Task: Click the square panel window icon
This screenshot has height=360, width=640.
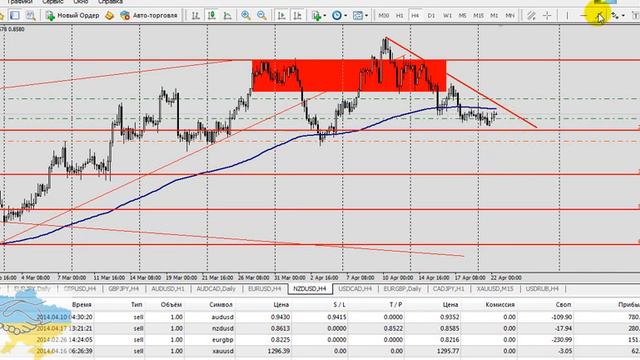Action: 15,16
